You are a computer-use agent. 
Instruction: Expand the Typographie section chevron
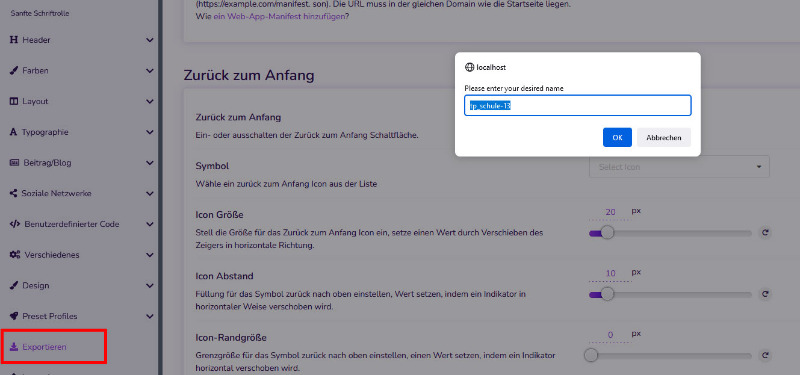coord(149,132)
